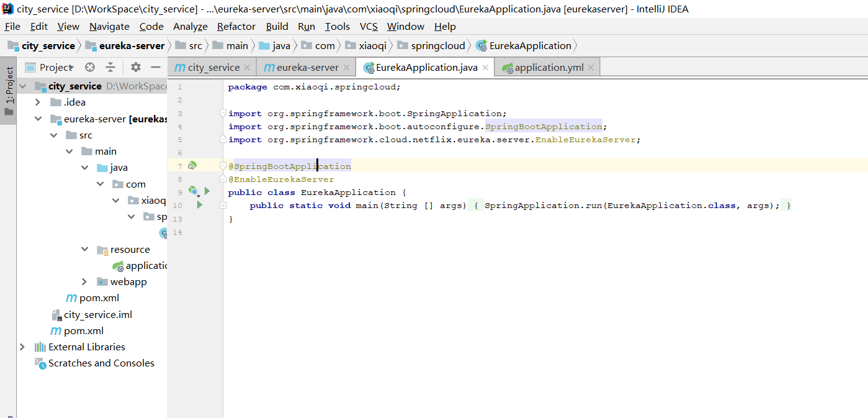Image resolution: width=868 pixels, height=418 pixels.
Task: Click the Maven icon on eureka-server tab
Action: point(269,67)
